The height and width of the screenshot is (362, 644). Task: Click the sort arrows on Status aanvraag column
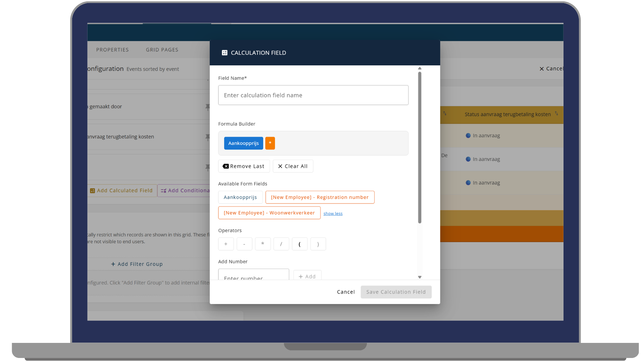tap(556, 114)
